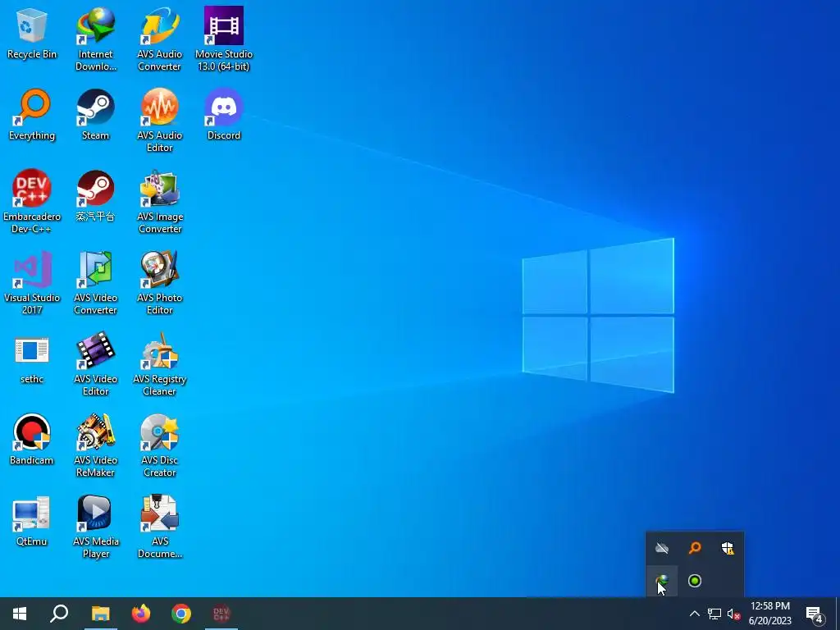Select the Steam desktop shortcut

point(95,115)
